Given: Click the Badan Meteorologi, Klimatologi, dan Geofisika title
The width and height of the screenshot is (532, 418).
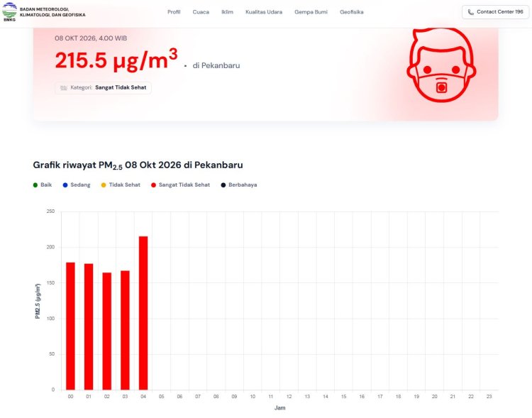Looking at the screenshot, I should pos(52,12).
